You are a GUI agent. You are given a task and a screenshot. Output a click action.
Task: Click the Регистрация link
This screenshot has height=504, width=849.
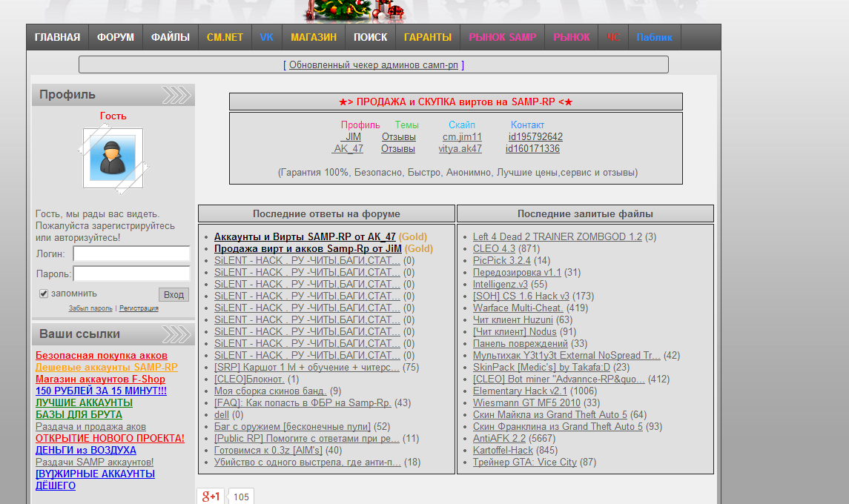click(139, 308)
